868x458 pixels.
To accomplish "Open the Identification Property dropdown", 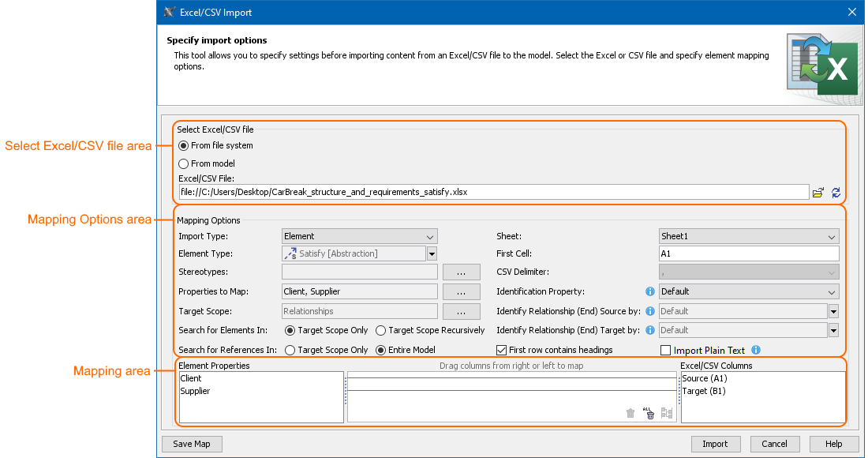I will [x=748, y=291].
